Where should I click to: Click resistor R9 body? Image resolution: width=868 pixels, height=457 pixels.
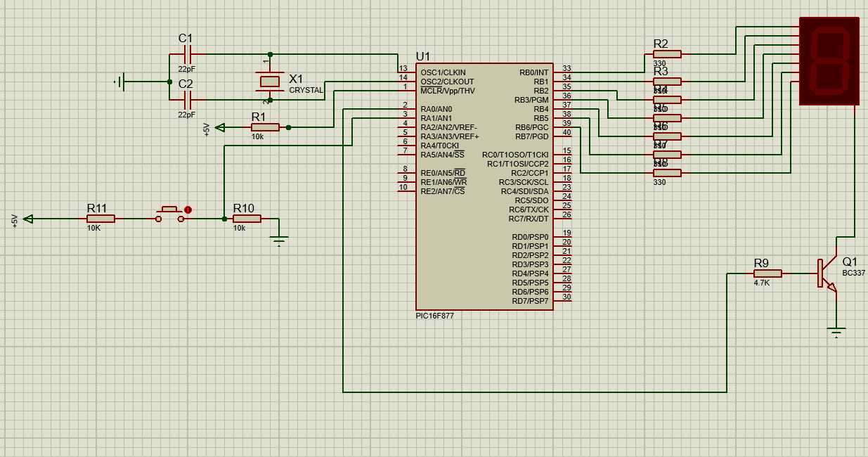pos(767,273)
